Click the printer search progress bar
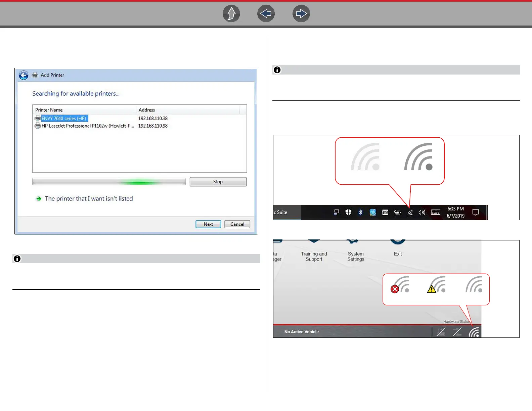The width and height of the screenshot is (532, 411). click(109, 182)
